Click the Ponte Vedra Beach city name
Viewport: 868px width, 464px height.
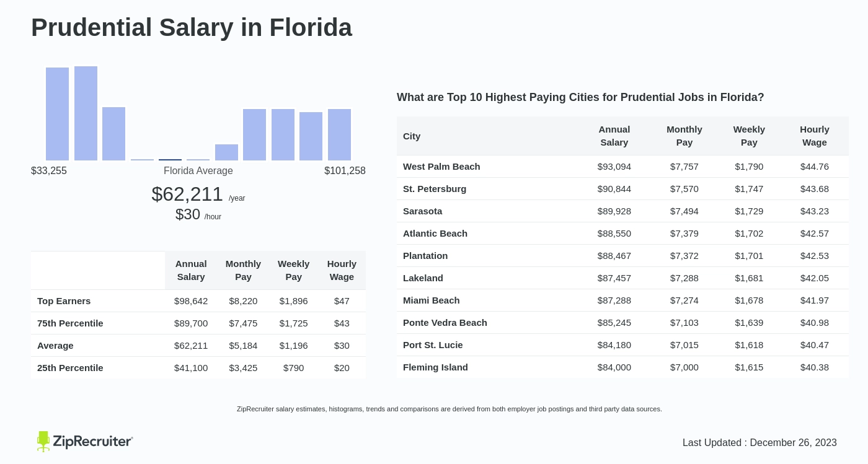445,323
